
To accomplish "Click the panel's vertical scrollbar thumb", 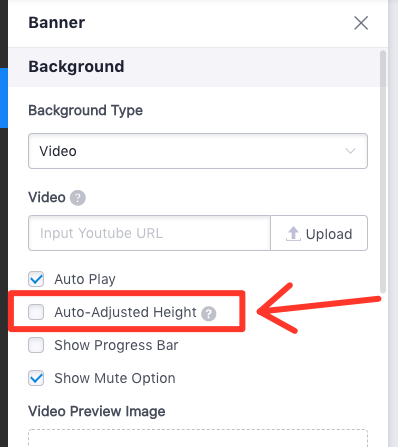I will [383, 172].
